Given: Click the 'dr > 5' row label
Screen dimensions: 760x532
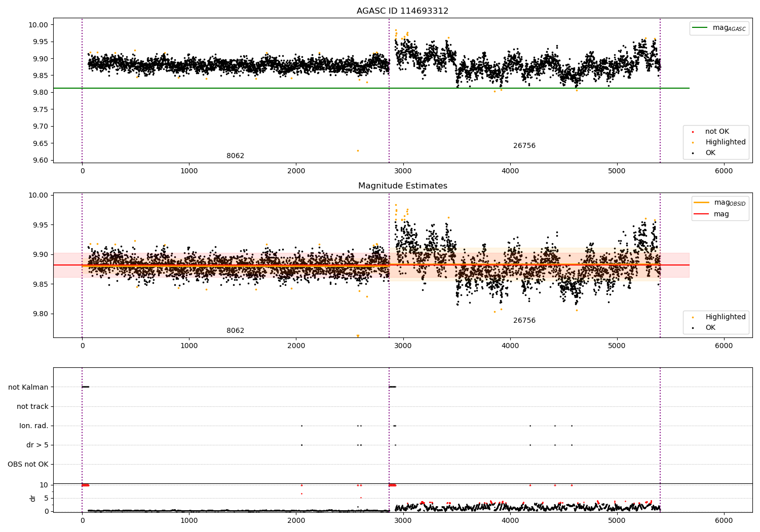Looking at the screenshot, I should coord(37,445).
